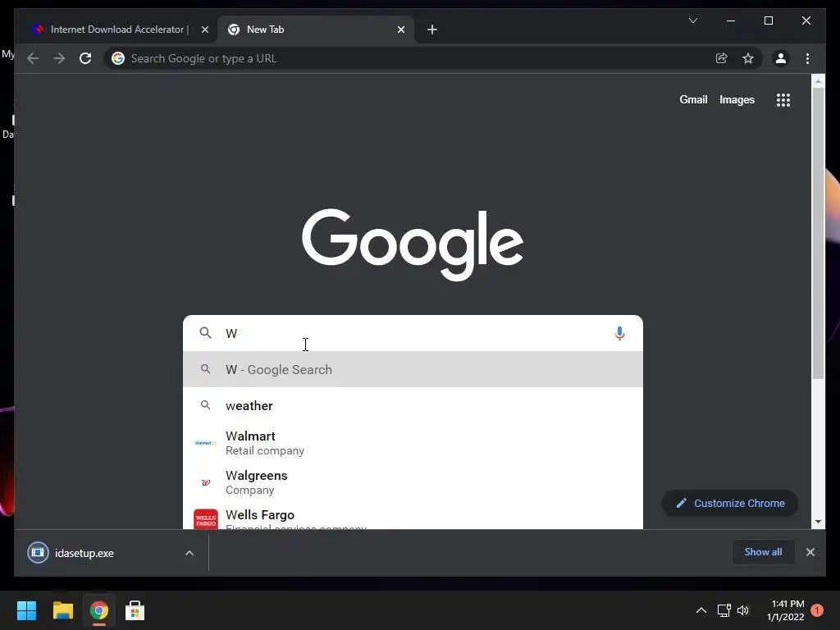
Task: Choose the 'W - Google Search' suggestion
Action: [x=413, y=369]
